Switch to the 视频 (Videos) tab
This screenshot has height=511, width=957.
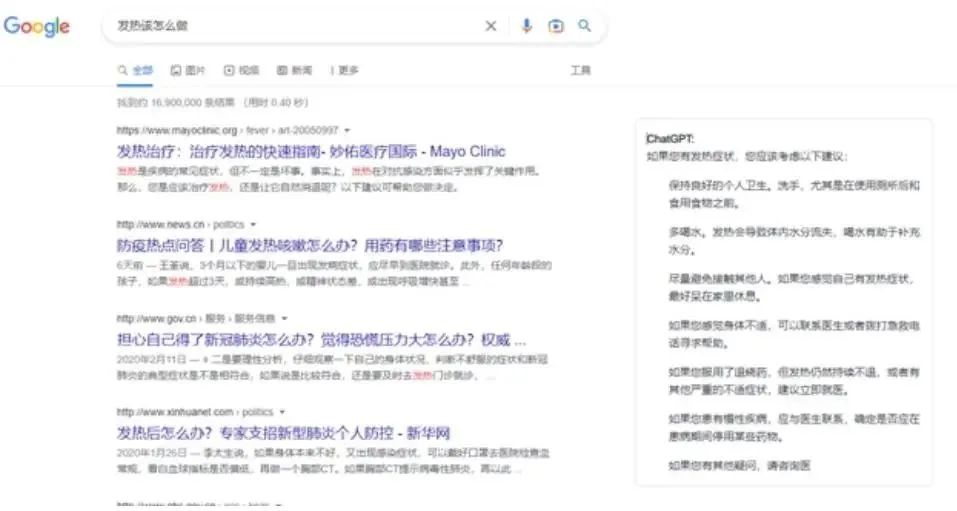241,71
